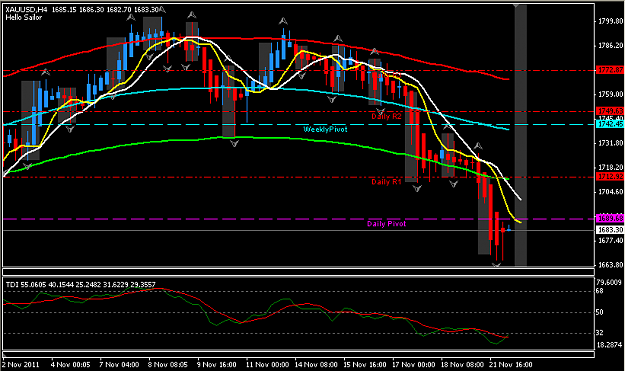Click the "Hello Sailor" label
This screenshot has height=371, width=625.
point(24,17)
